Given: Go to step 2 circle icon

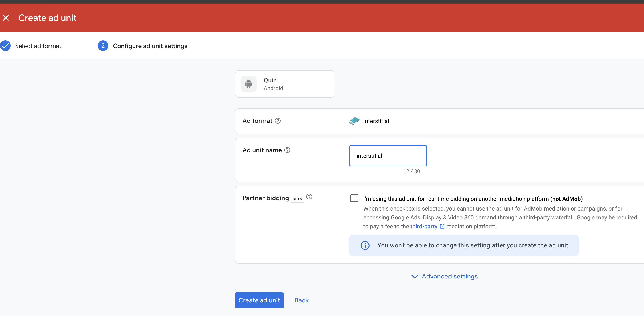Looking at the screenshot, I should coord(103,46).
